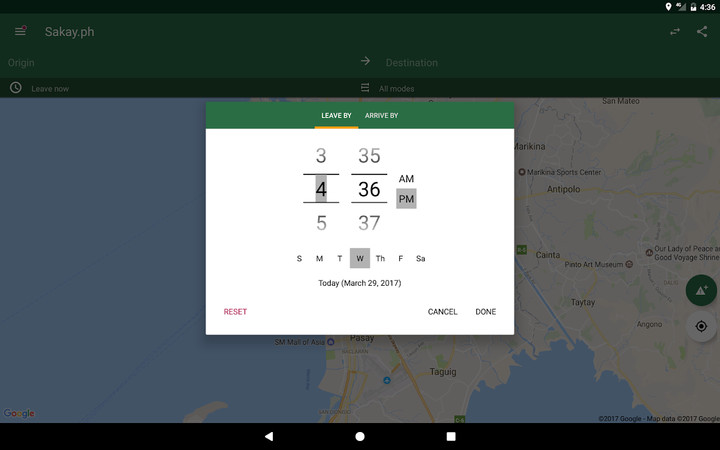The width and height of the screenshot is (720, 450).
Task: Click the DONE button
Action: tap(486, 312)
